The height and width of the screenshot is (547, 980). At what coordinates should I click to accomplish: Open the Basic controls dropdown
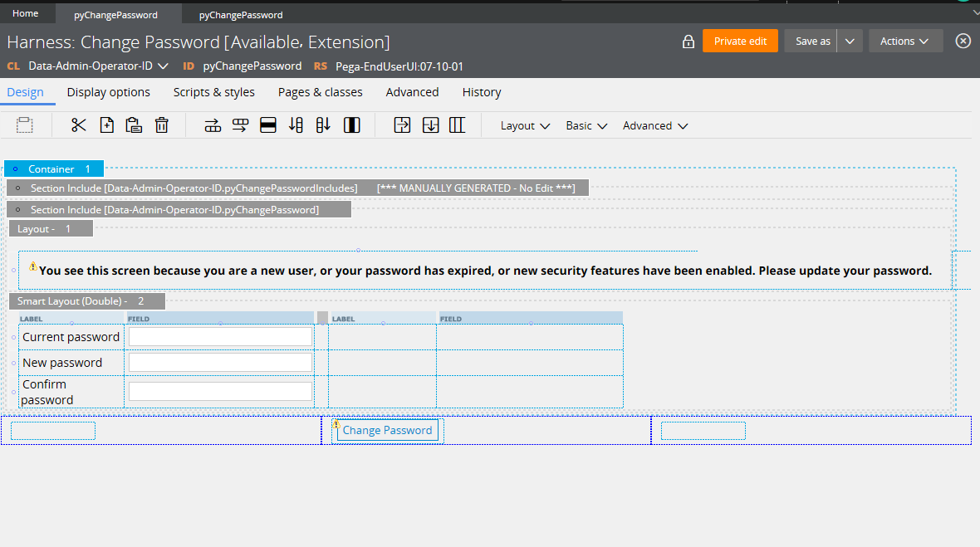[586, 126]
